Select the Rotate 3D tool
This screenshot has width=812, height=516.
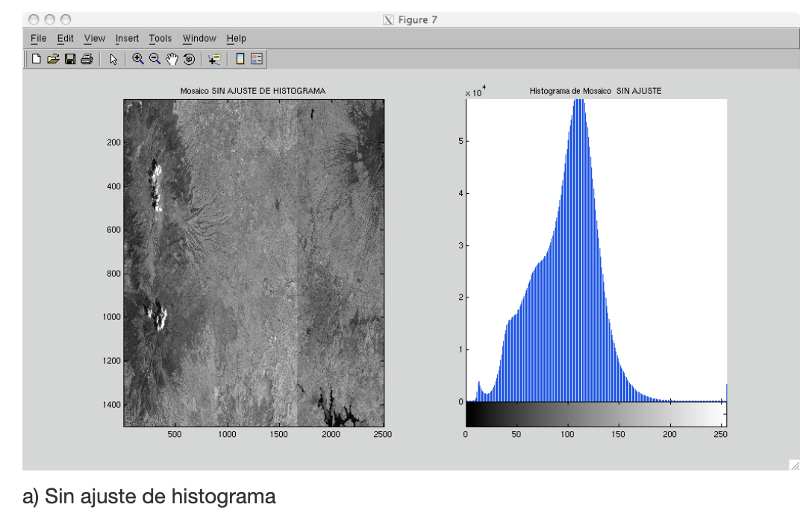189,60
